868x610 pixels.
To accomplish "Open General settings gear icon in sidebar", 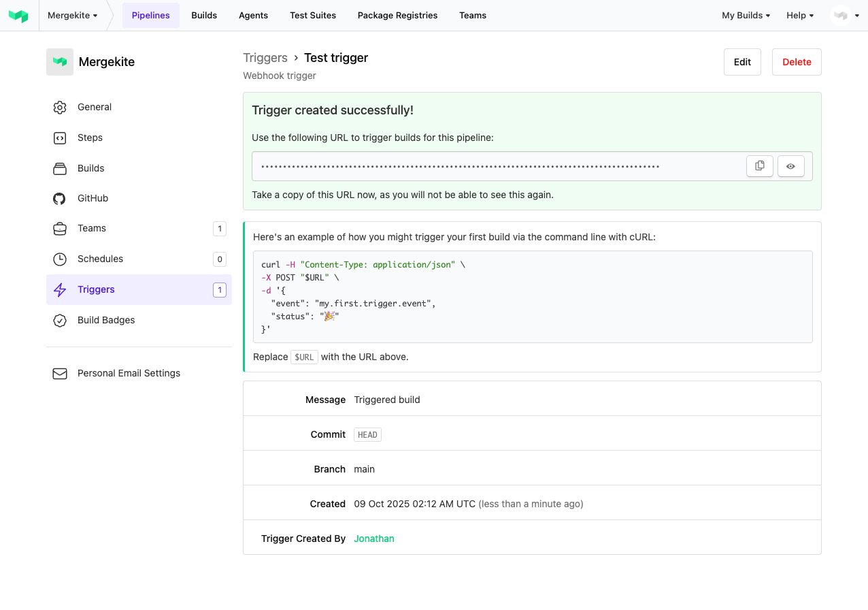I will tap(60, 108).
